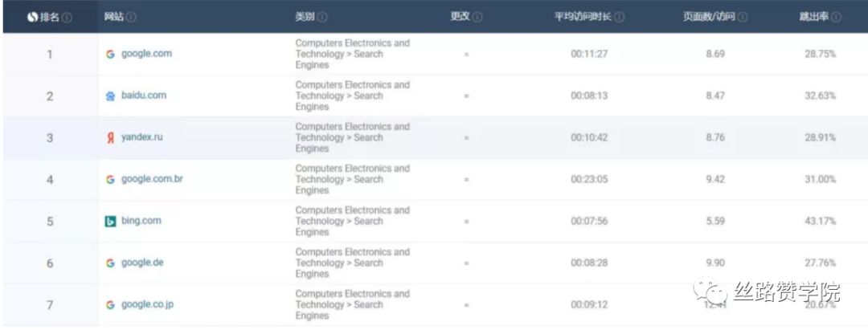This screenshot has width=868, height=330.
Task: Open the google.co.jp site link
Action: pos(148,304)
